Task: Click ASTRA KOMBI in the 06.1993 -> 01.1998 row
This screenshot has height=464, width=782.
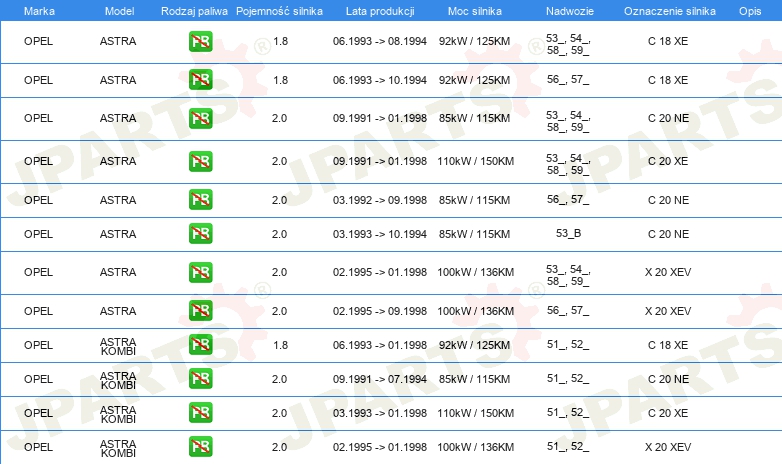Action: click(118, 346)
